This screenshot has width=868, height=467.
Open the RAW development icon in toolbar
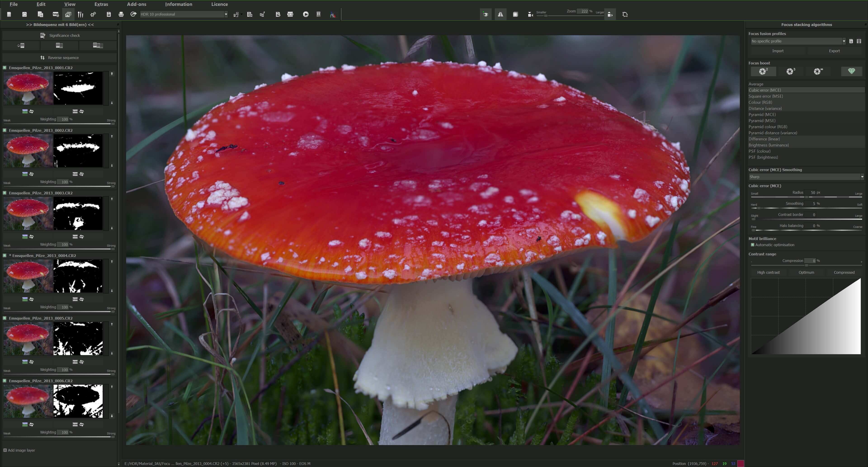[56, 14]
